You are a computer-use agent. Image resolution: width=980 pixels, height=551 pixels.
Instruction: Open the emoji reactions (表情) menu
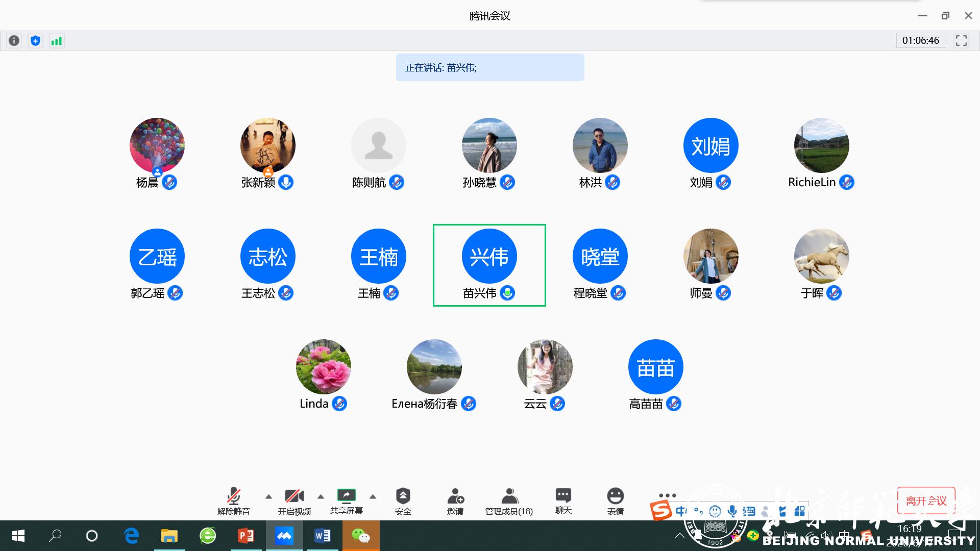615,501
